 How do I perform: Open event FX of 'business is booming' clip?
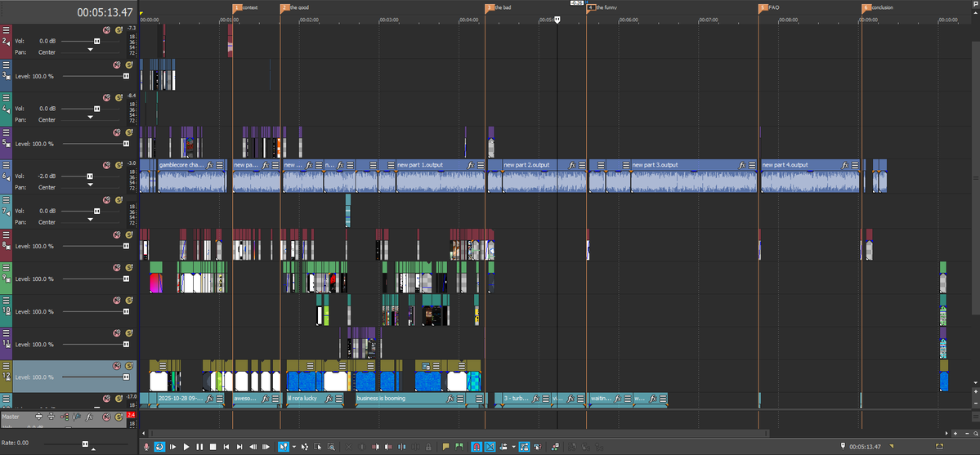[x=450, y=398]
